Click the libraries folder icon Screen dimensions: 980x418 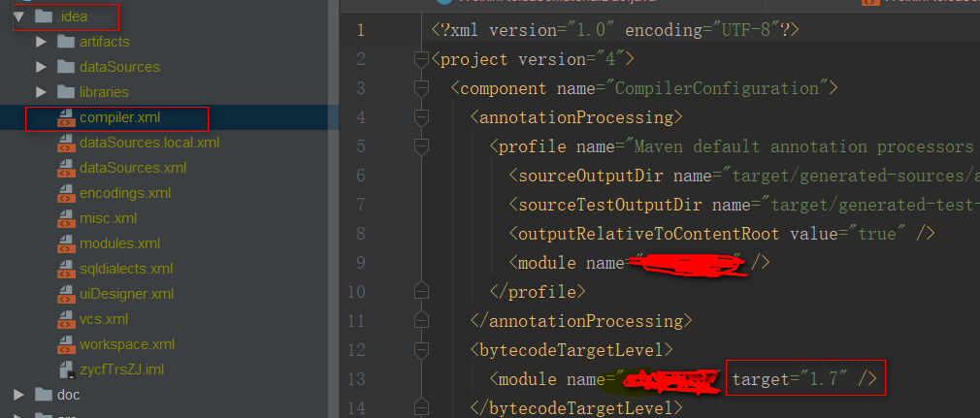point(66,92)
